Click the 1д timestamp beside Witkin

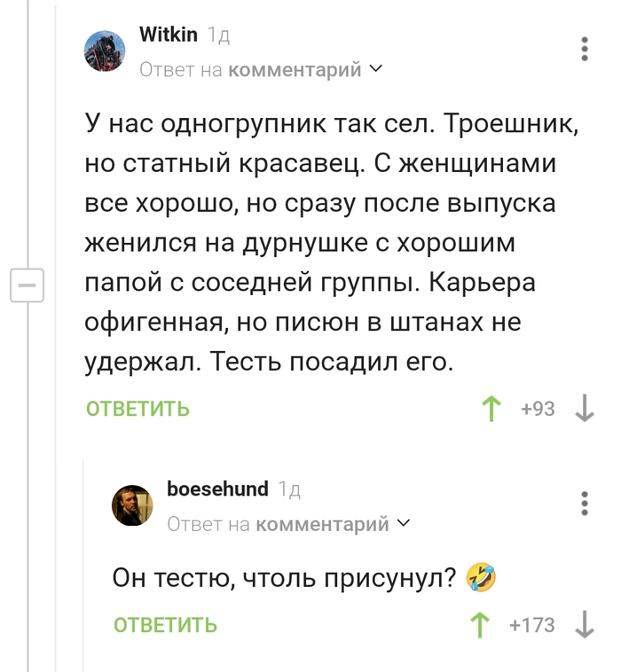pos(218,35)
